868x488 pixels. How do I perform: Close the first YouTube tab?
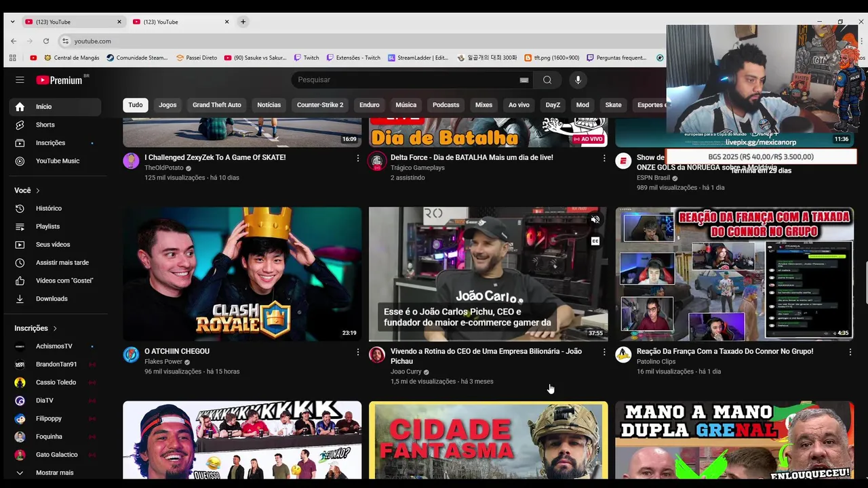pyautogui.click(x=119, y=22)
